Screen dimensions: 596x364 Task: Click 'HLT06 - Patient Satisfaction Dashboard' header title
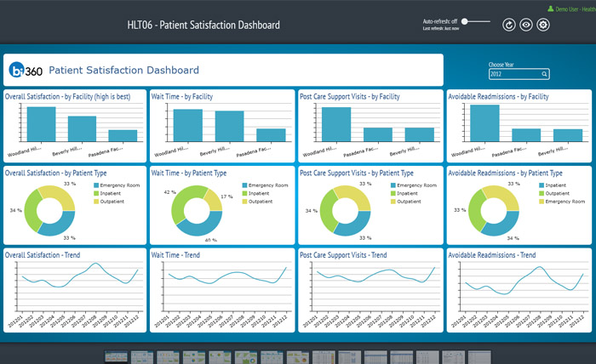(x=203, y=25)
